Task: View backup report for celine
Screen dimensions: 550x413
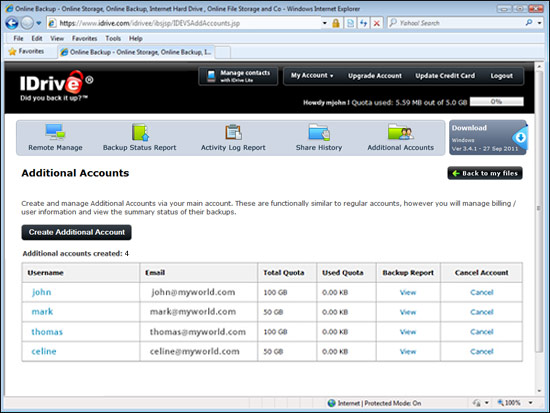Action: point(408,351)
